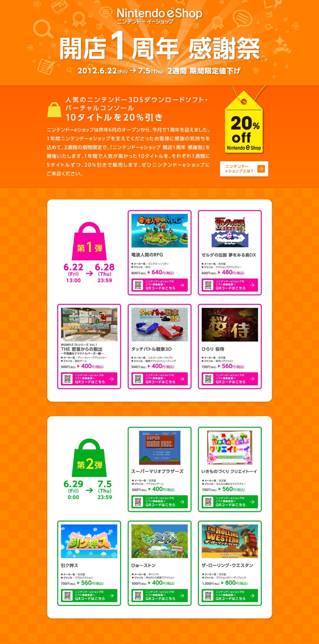
Task: Click the yellow shopping bag icon
Action: point(54,110)
